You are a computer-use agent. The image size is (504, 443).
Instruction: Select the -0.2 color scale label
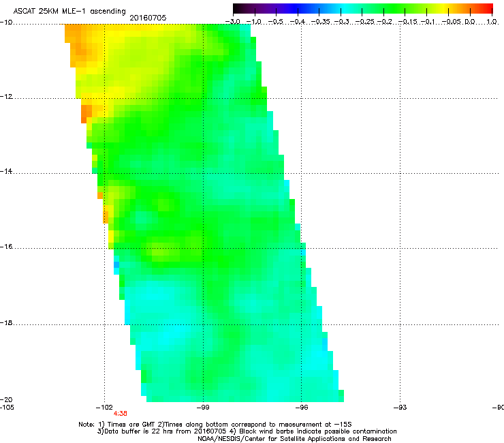[x=384, y=22]
